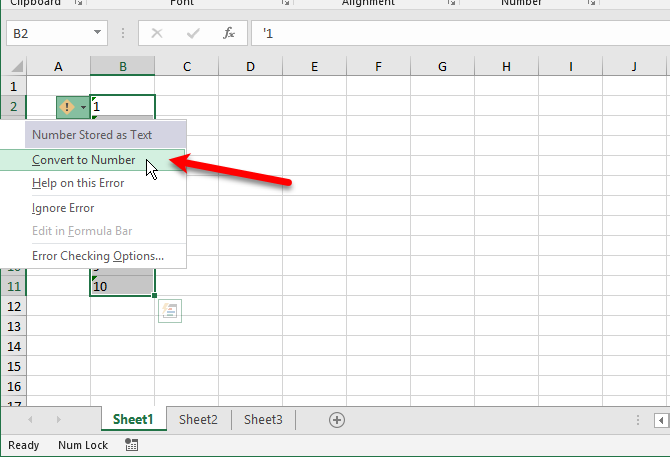The width and height of the screenshot is (670, 457).
Task: Click the error warning smart tag icon
Action: (x=67, y=107)
